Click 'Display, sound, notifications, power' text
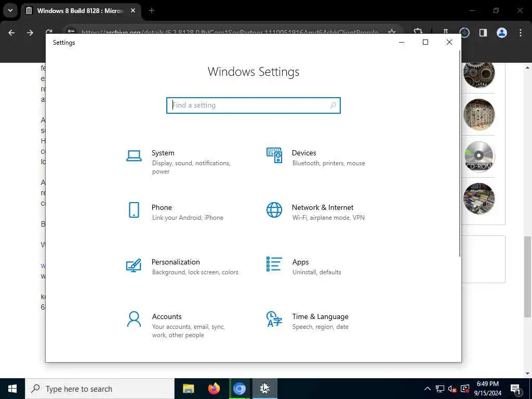Screen dimensions: 532x399 click(x=191, y=167)
